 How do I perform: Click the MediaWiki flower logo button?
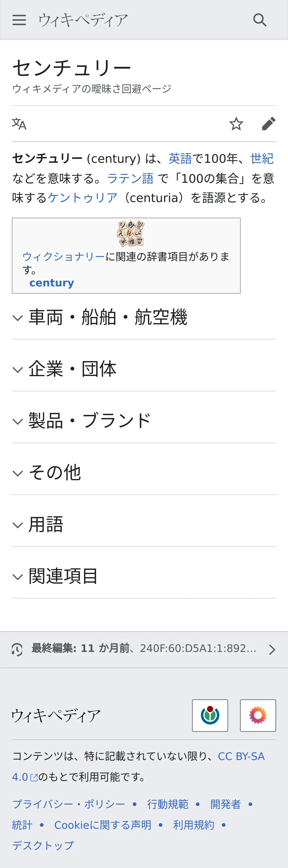coord(258,715)
